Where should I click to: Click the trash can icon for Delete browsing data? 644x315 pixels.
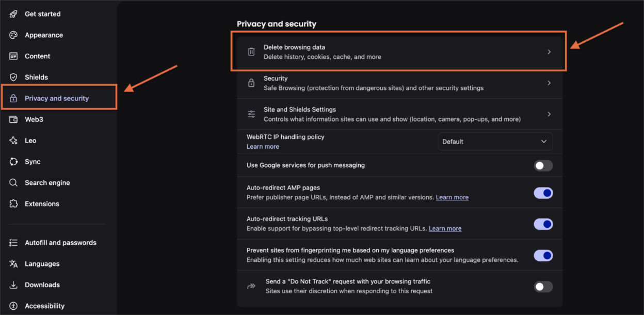(x=251, y=52)
